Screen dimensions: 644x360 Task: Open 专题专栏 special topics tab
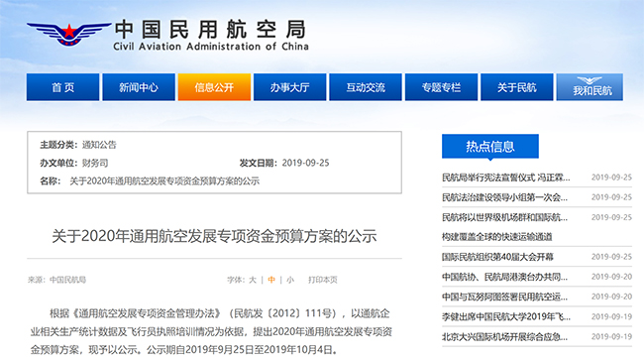(441, 87)
